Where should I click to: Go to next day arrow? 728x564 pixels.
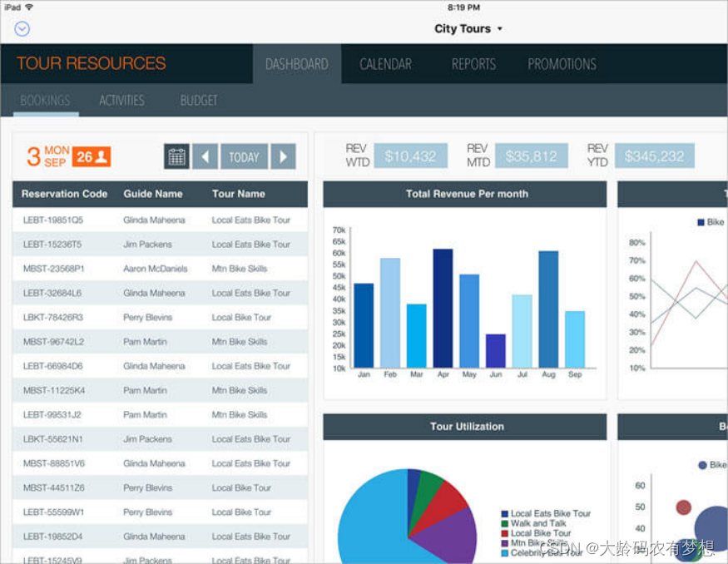click(x=283, y=156)
